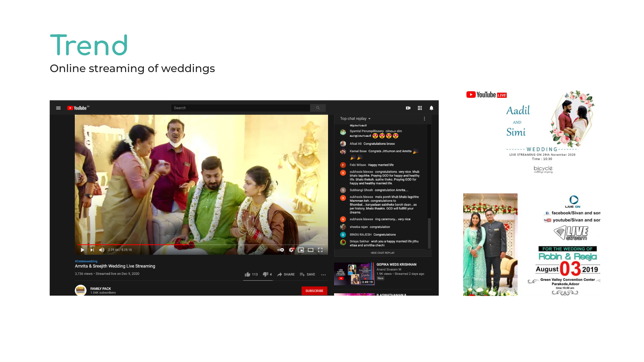Click the LIVE stream logo on the Robin & Reeja poster
644x362 pixels.
point(571,233)
